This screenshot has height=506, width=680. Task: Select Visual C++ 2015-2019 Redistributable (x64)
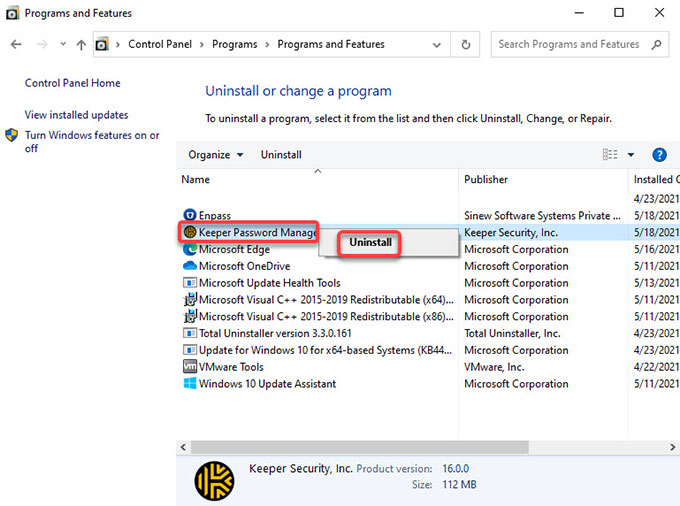pos(326,300)
